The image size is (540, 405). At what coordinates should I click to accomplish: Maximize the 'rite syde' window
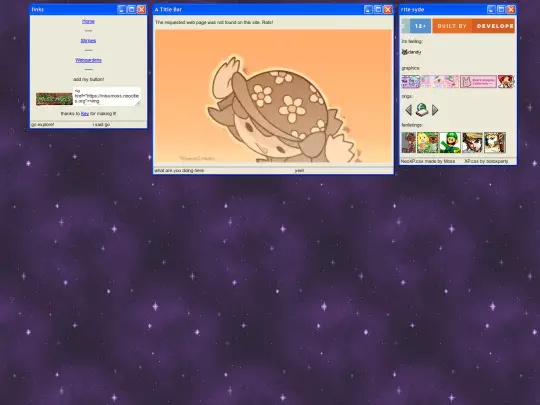click(501, 10)
